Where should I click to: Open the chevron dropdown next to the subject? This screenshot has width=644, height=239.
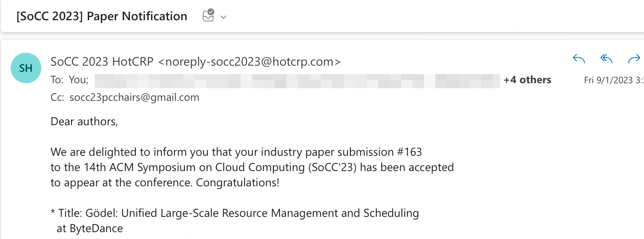(x=224, y=17)
